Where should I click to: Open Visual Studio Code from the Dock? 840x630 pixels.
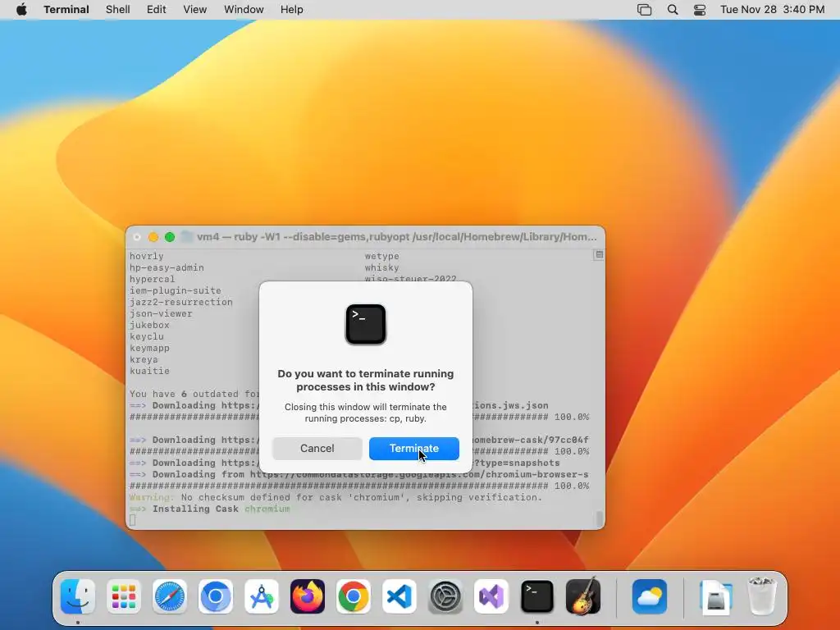(399, 596)
